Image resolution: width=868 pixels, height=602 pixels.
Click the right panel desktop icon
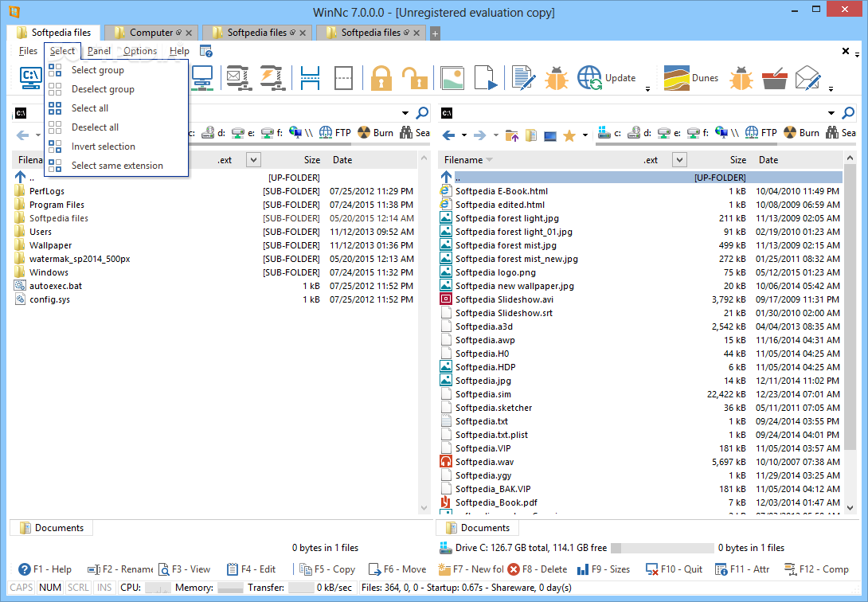coord(549,135)
